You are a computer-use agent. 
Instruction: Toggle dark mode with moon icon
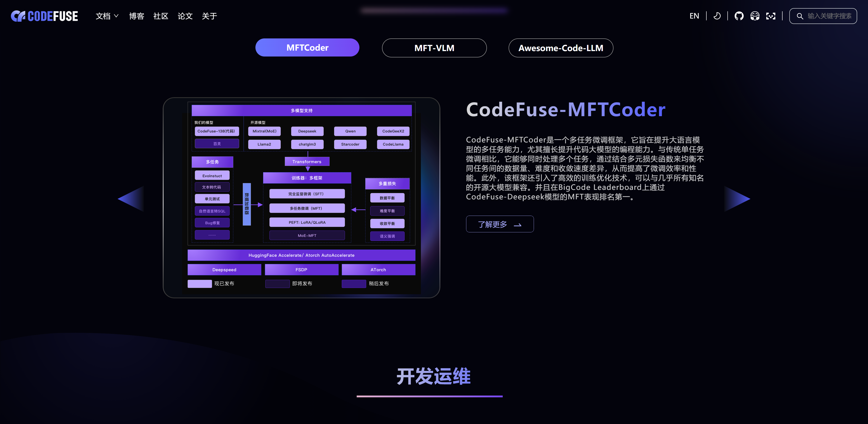pyautogui.click(x=717, y=16)
